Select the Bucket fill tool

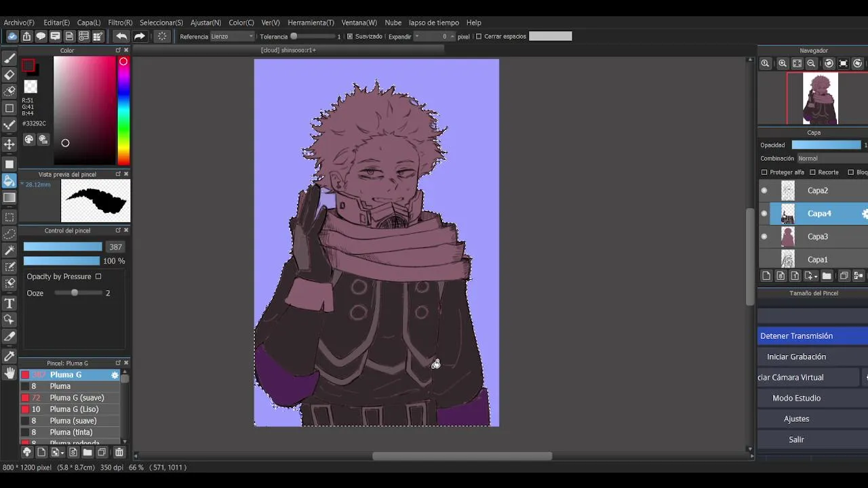coord(9,181)
